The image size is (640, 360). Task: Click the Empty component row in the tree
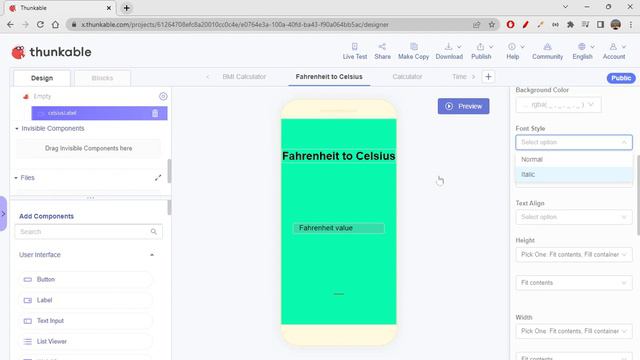(x=42, y=96)
